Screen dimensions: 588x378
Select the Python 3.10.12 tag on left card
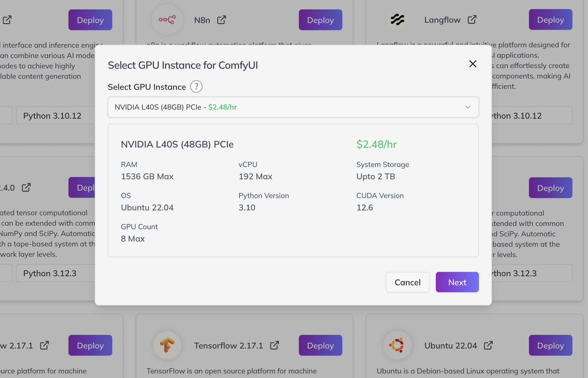(x=55, y=115)
